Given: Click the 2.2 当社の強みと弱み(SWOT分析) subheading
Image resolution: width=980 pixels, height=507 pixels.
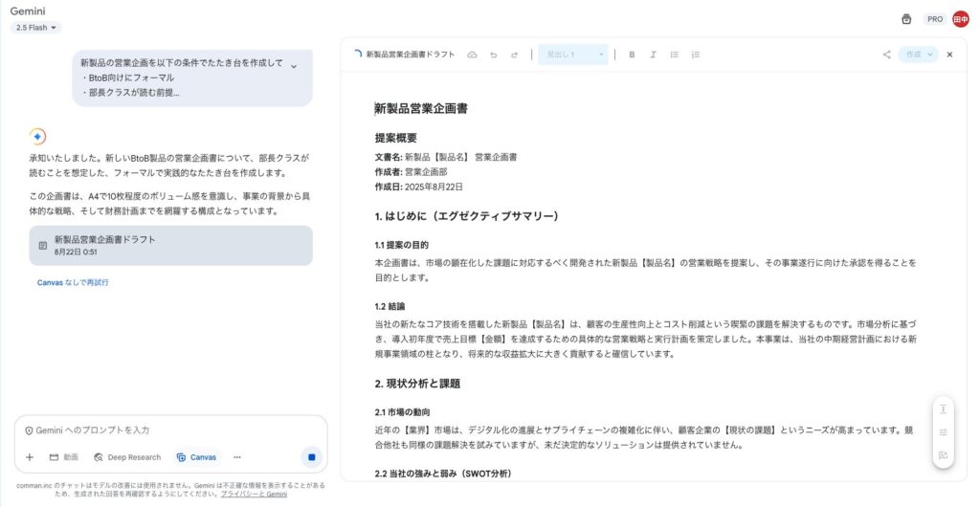Looking at the screenshot, I should click(x=443, y=474).
